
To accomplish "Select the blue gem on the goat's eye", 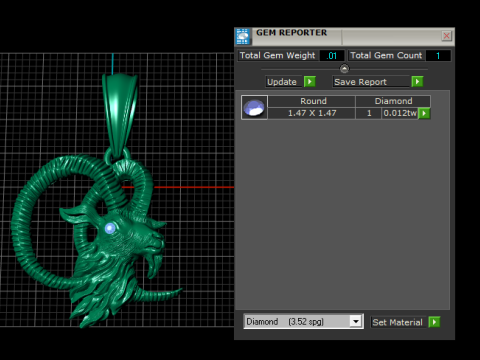I will tap(110, 228).
